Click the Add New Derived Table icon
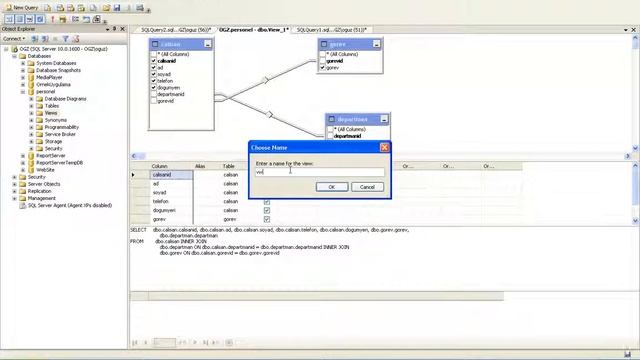 (97, 19)
